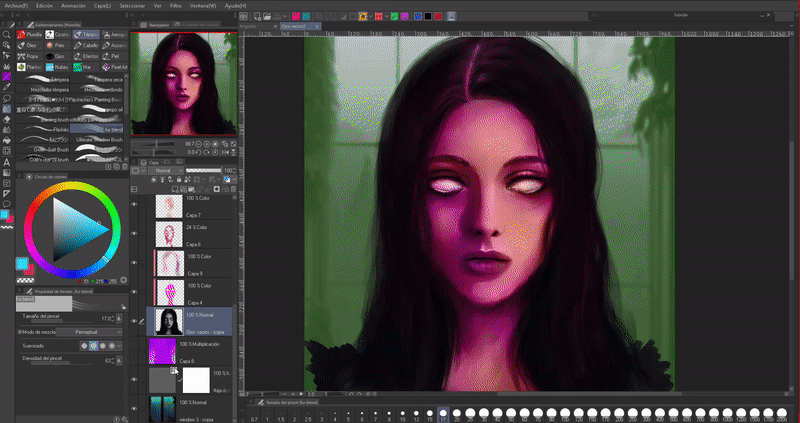The width and height of the screenshot is (800, 423).
Task: Toggle visibility of Capa 6 layer
Action: [134, 233]
